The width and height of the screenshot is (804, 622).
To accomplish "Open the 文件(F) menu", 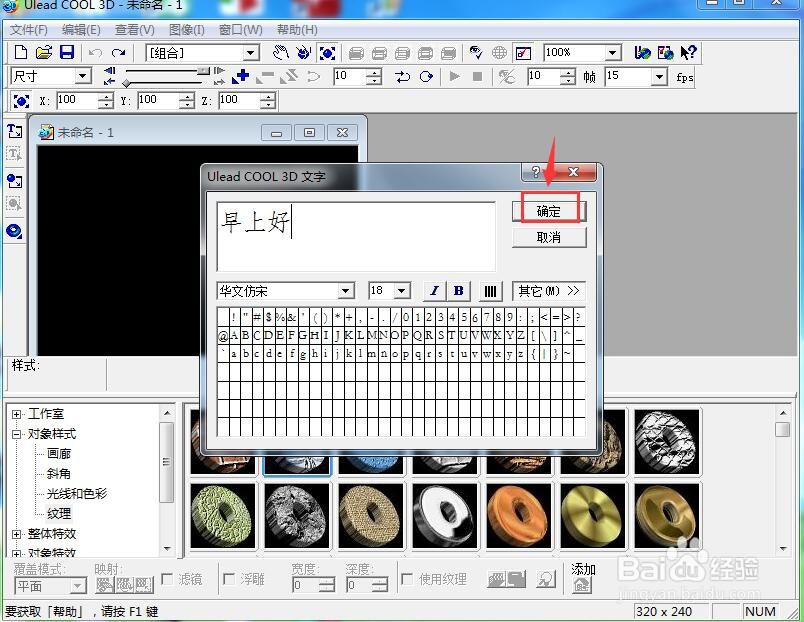I will click(x=29, y=30).
